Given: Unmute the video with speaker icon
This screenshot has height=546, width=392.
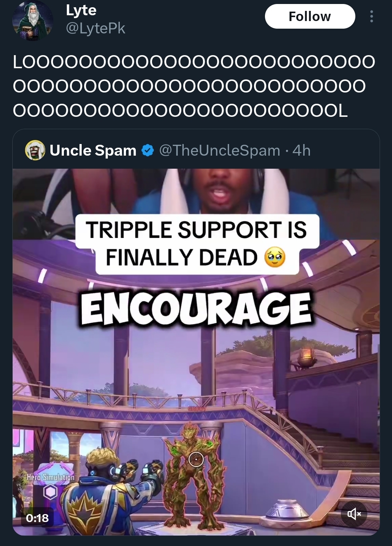Looking at the screenshot, I should (x=354, y=514).
